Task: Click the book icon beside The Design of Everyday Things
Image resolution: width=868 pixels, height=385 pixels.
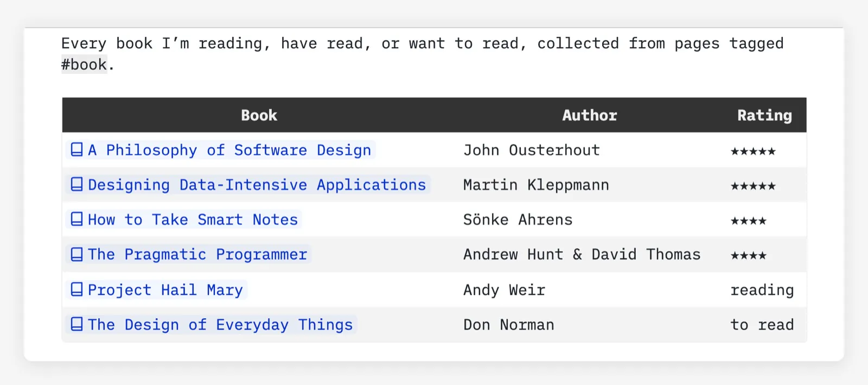Action: 77,324
